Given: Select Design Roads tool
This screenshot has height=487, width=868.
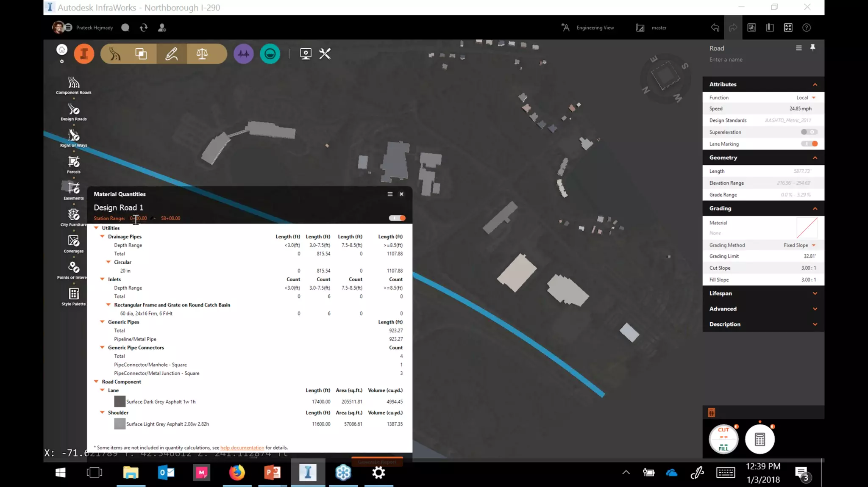Looking at the screenshot, I should (x=74, y=112).
